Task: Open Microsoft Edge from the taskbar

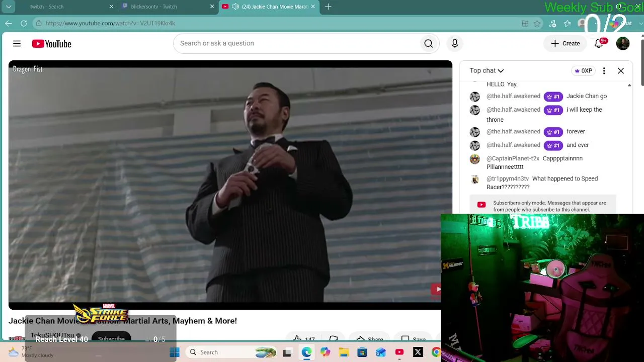Action: tap(306, 352)
